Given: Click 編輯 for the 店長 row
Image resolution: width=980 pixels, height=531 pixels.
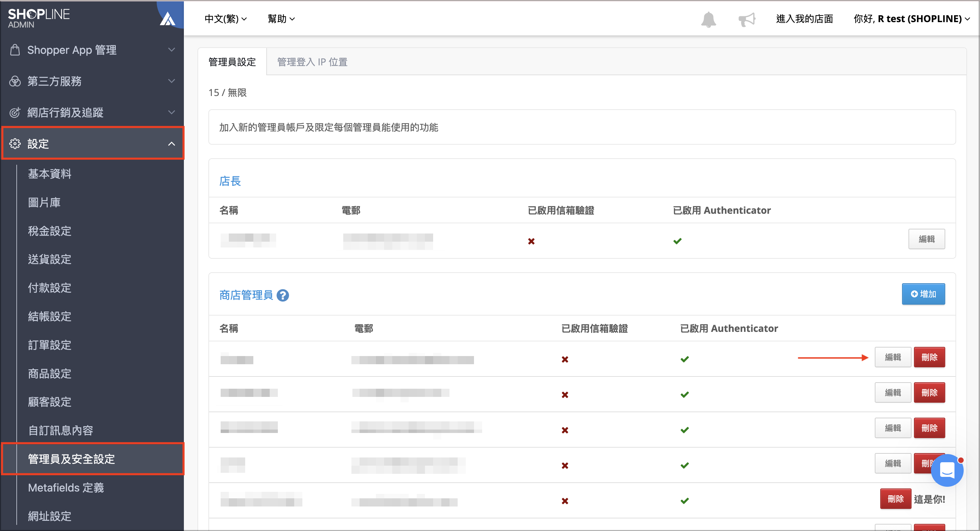Looking at the screenshot, I should [x=926, y=239].
